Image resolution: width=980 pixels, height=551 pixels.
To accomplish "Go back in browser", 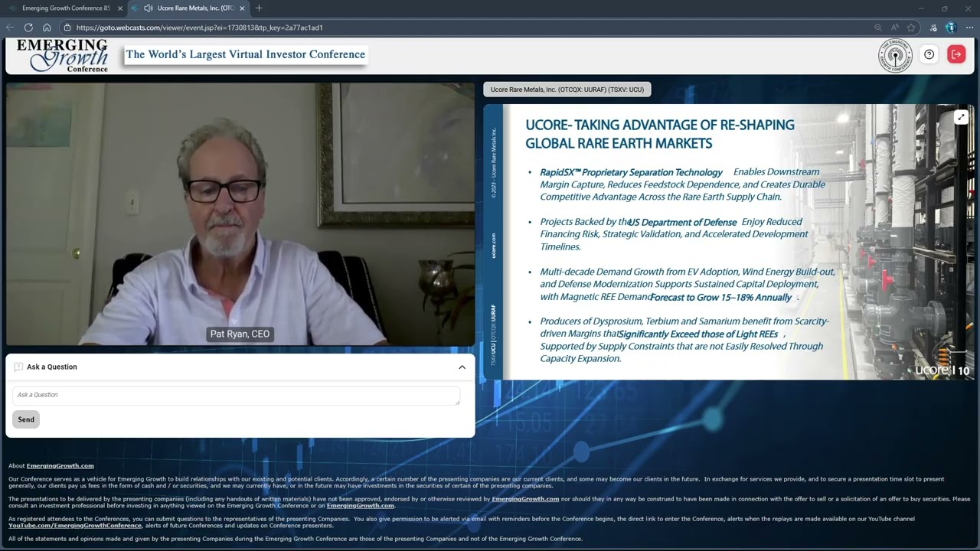I will pos(10,28).
